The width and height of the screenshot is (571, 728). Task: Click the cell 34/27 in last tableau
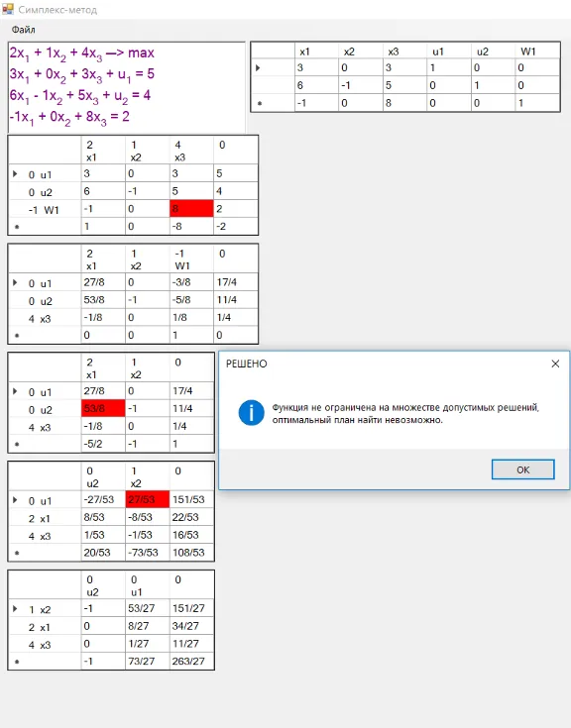point(191,626)
